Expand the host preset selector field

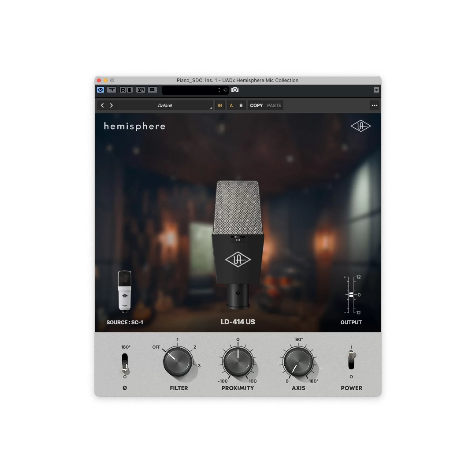195,90
